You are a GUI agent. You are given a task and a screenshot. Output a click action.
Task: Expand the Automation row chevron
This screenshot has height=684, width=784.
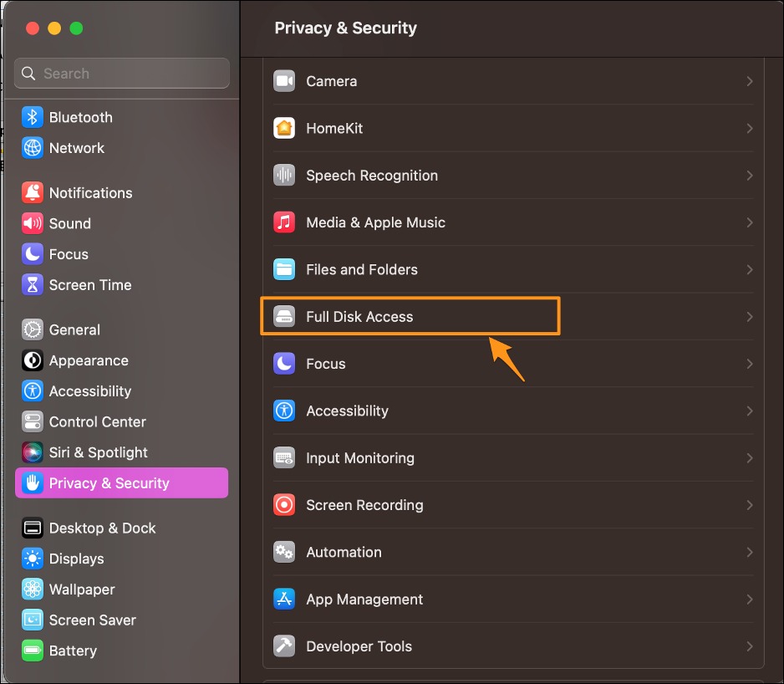click(750, 552)
